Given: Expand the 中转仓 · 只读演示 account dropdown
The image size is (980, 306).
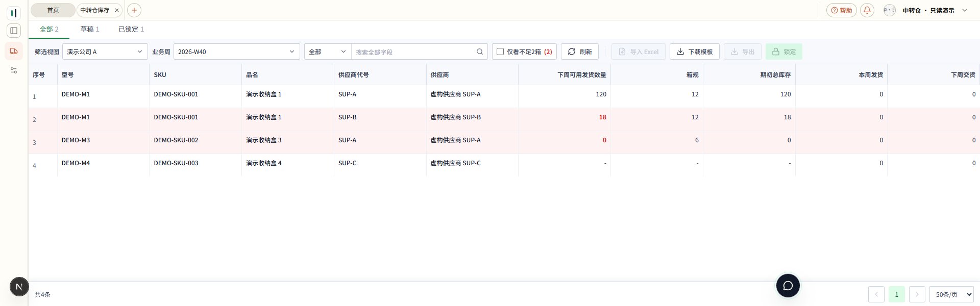Looking at the screenshot, I should coord(935,10).
